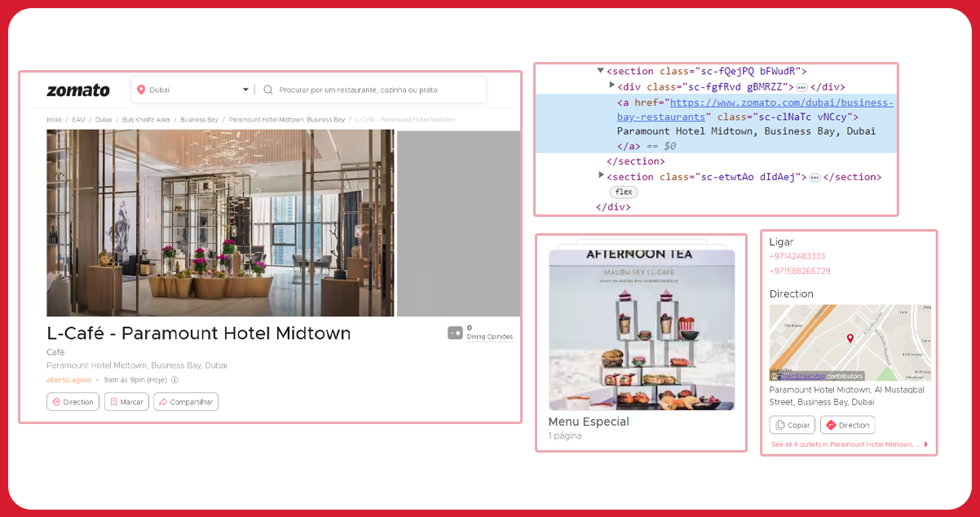Click the red location pin beside Dubai
Screen dimensions: 980x517
coord(141,90)
